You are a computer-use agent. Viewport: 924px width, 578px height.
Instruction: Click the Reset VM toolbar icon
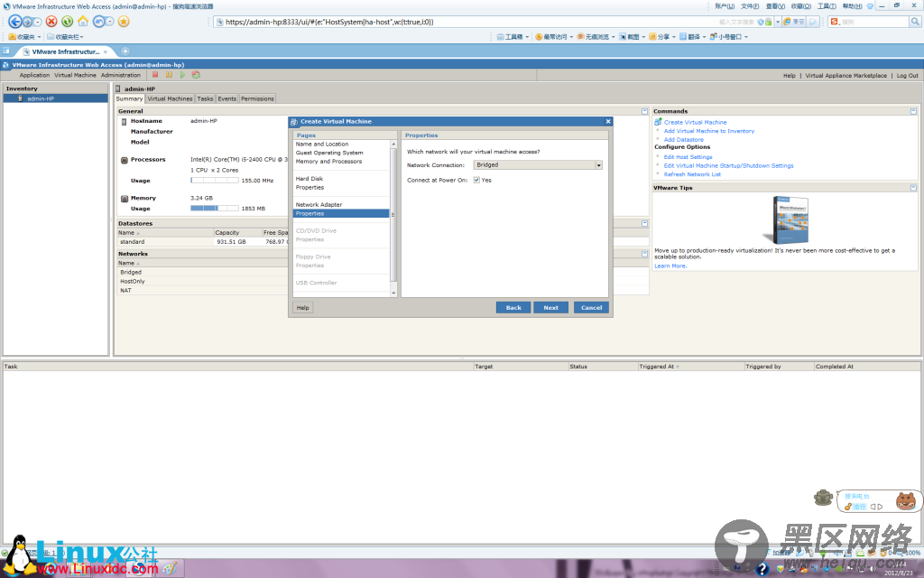pyautogui.click(x=196, y=75)
